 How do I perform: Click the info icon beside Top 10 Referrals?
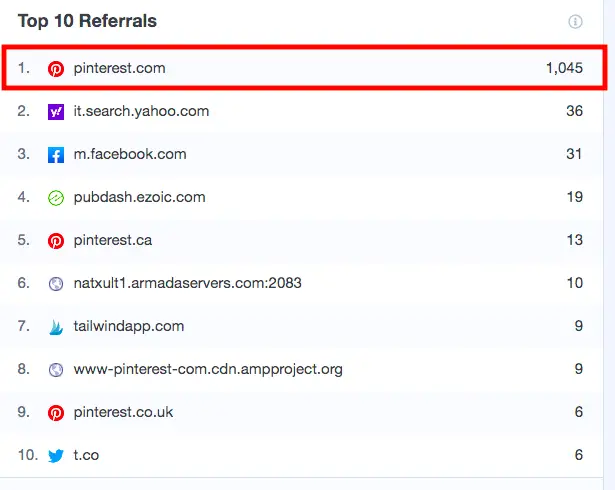point(575,22)
